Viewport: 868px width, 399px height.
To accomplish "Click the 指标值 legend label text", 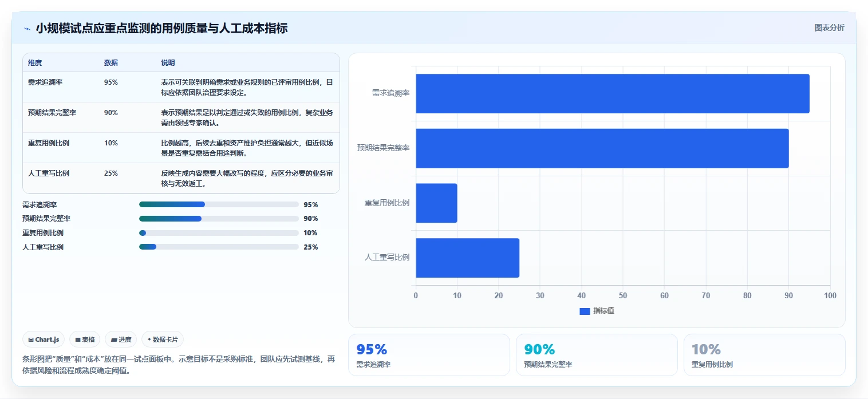I will coord(603,311).
